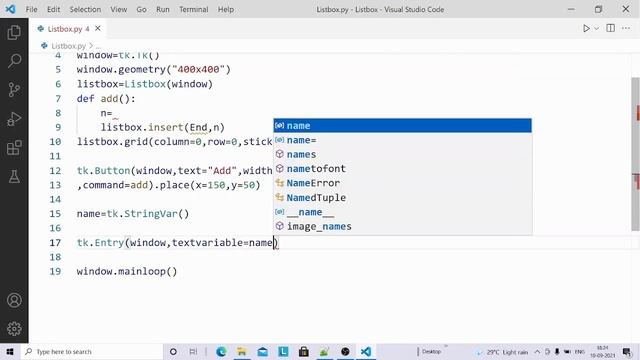Screen dimensions: 640x360
Task: Open Windows Start menu
Action: point(10,351)
